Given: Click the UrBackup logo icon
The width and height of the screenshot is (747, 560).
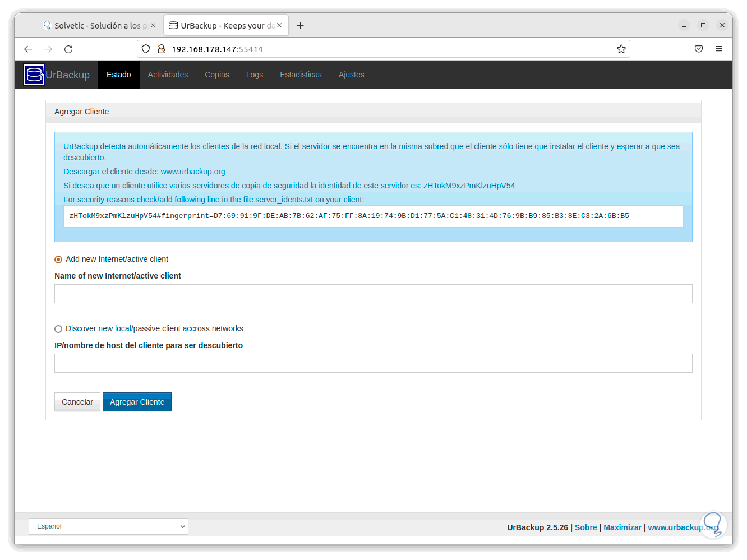Looking at the screenshot, I should point(34,75).
